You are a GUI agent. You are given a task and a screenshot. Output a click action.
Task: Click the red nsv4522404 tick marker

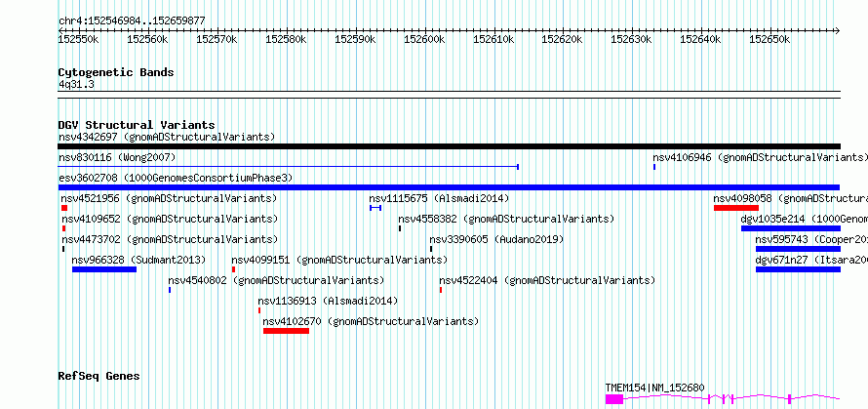point(441,290)
